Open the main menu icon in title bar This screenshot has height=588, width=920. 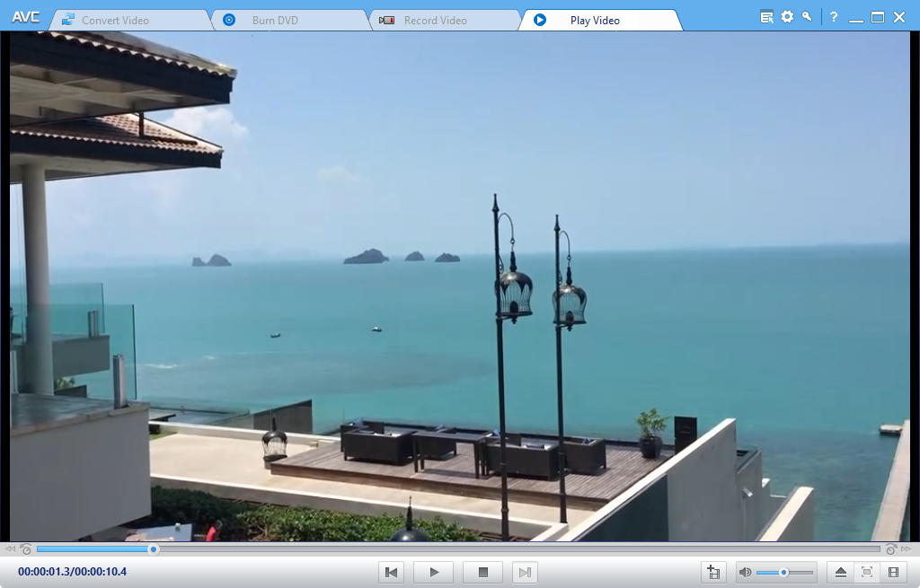pos(766,15)
